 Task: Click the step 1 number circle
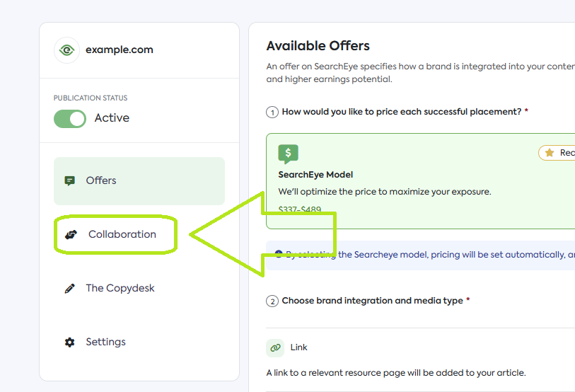pos(272,112)
